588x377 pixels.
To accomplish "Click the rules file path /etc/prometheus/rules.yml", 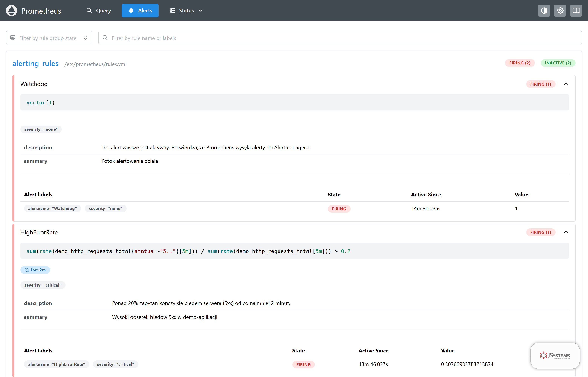I will pyautogui.click(x=95, y=64).
